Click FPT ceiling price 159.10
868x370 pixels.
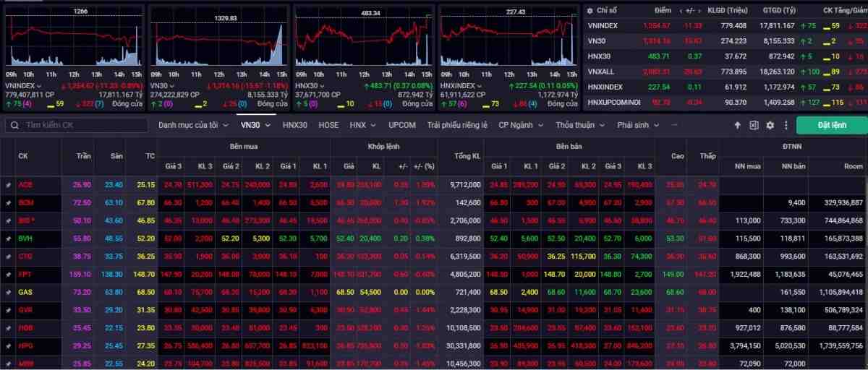click(x=82, y=274)
